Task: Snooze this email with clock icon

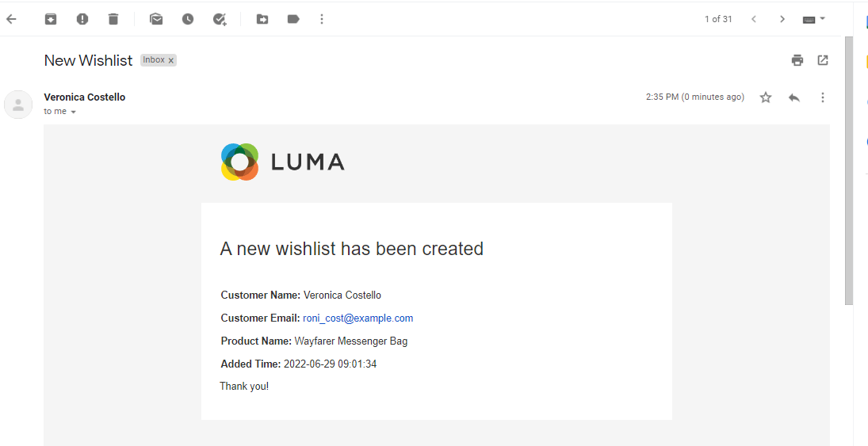Action: 188,19
